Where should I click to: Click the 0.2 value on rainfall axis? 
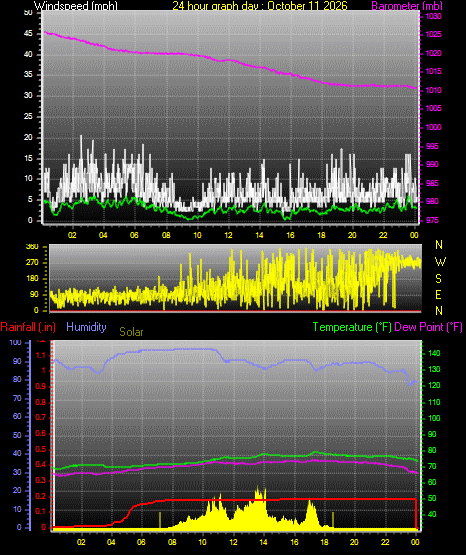(x=41, y=497)
